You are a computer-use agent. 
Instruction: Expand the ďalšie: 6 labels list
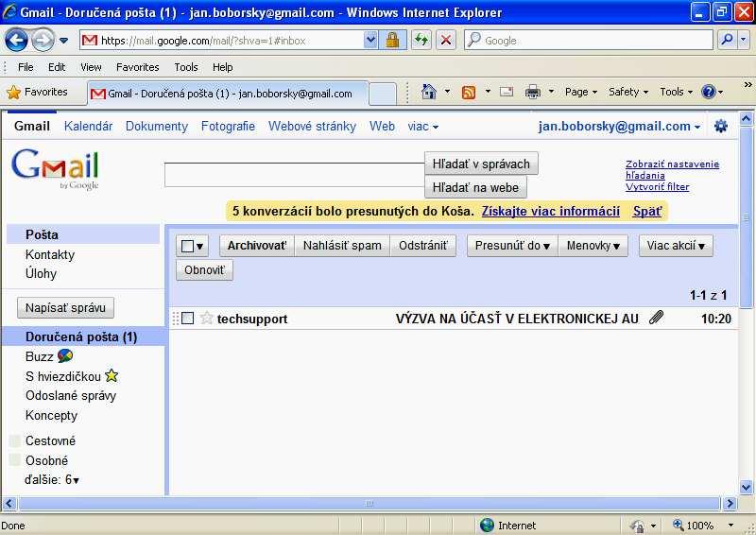click(52, 479)
